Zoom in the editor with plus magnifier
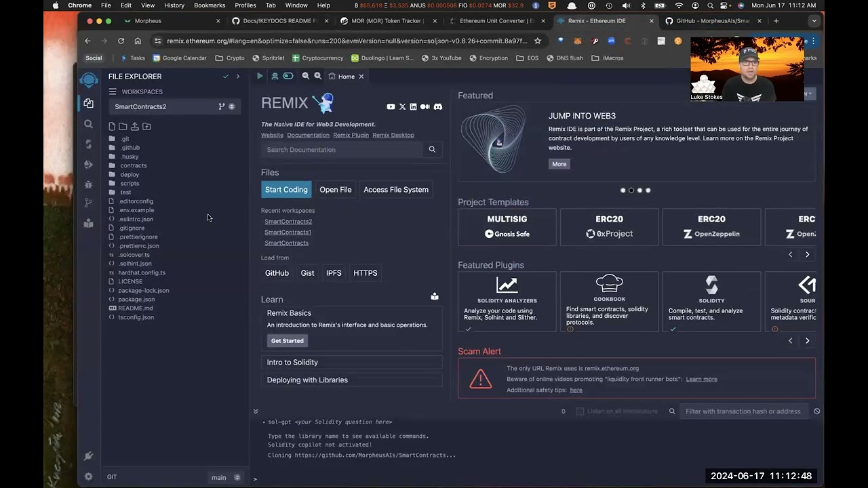The width and height of the screenshot is (868, 488). pos(317,77)
